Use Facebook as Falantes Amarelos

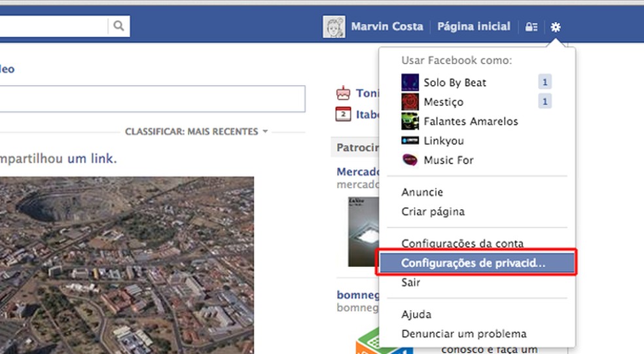coord(471,122)
